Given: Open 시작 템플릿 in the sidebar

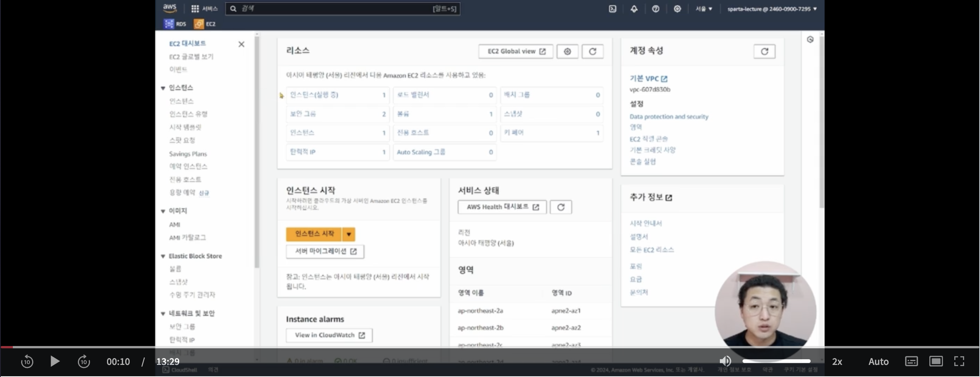Looking at the screenshot, I should click(185, 127).
